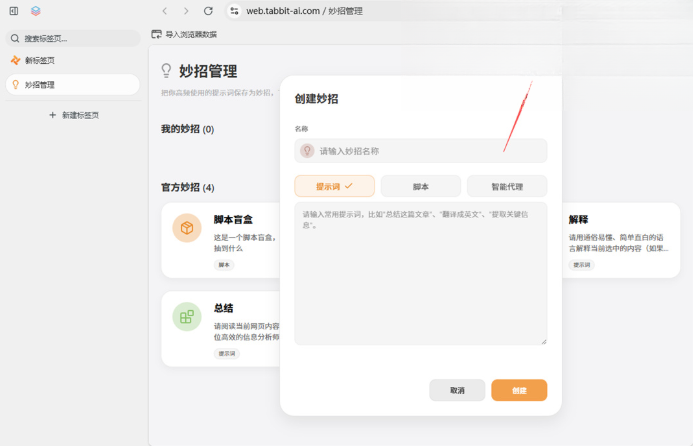Toggle the sidebar panel icon
This screenshot has height=446, width=693.
[x=14, y=11]
